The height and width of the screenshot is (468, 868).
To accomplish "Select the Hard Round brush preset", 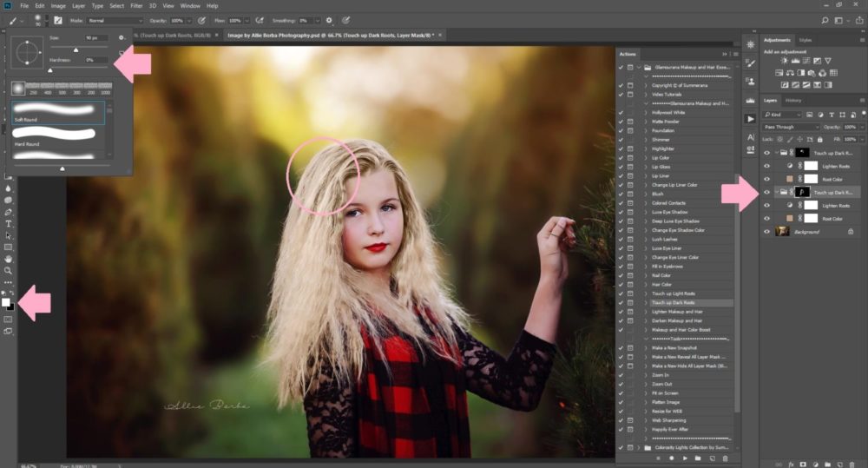I will (57, 137).
